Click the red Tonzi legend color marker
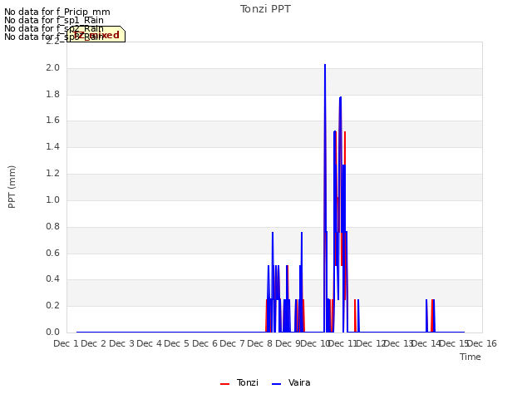The height and width of the screenshot is (399, 532). click(x=224, y=384)
